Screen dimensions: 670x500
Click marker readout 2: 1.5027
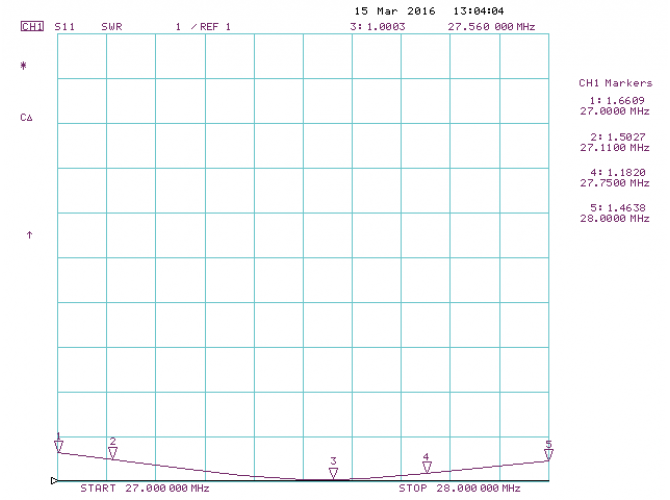point(617,137)
